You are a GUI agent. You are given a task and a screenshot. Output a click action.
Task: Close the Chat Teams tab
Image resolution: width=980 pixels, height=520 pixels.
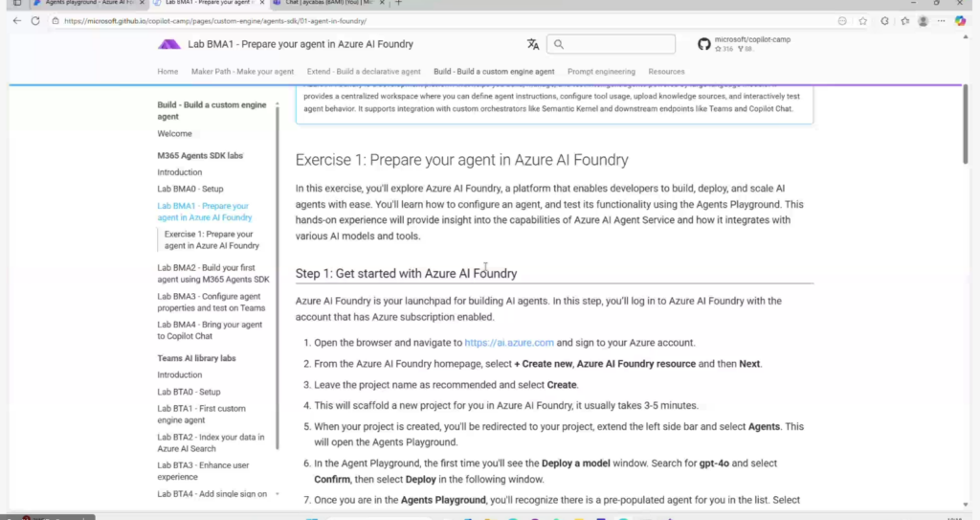point(382,3)
